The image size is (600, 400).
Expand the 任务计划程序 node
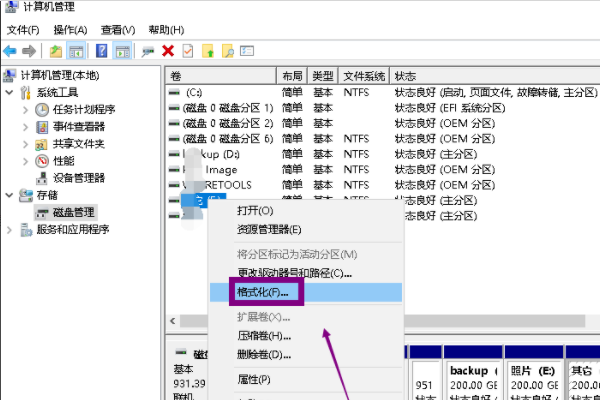26,110
